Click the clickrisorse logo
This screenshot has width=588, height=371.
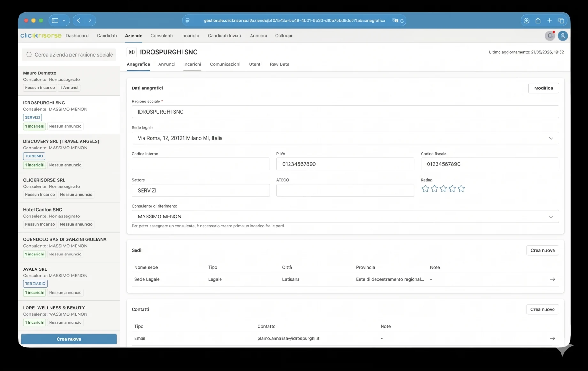tap(41, 35)
